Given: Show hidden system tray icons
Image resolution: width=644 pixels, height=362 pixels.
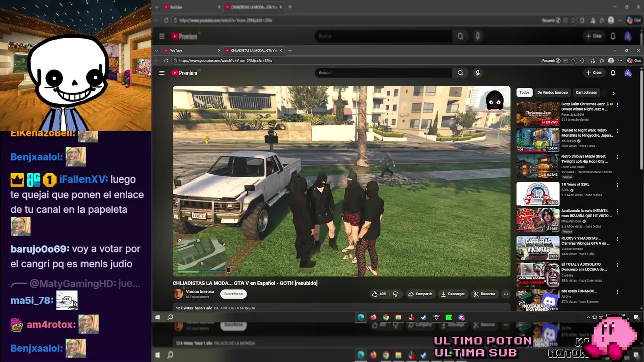Looking at the screenshot, I should pos(588,317).
